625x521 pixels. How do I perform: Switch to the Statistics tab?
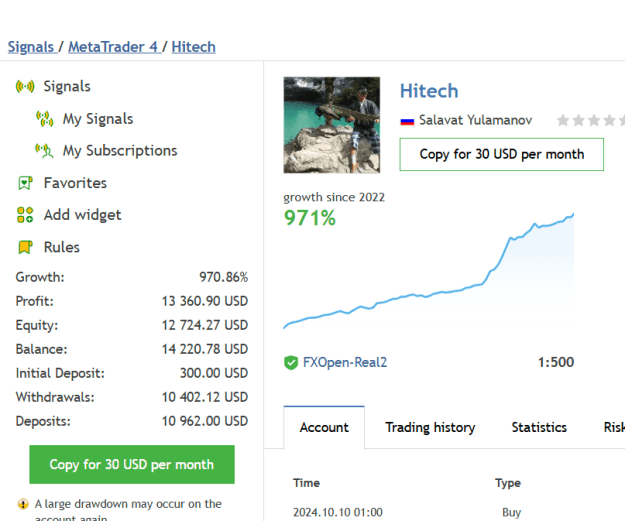click(539, 427)
